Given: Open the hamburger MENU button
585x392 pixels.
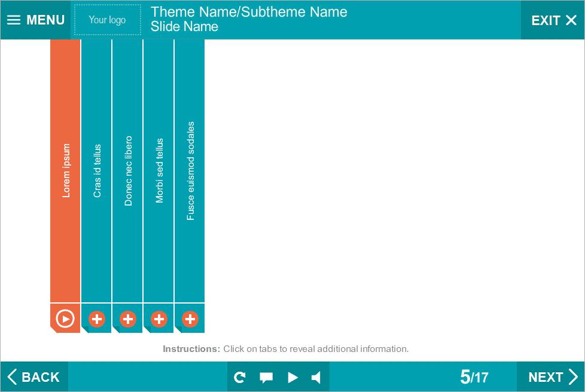Looking at the screenshot, I should pyautogui.click(x=35, y=20).
